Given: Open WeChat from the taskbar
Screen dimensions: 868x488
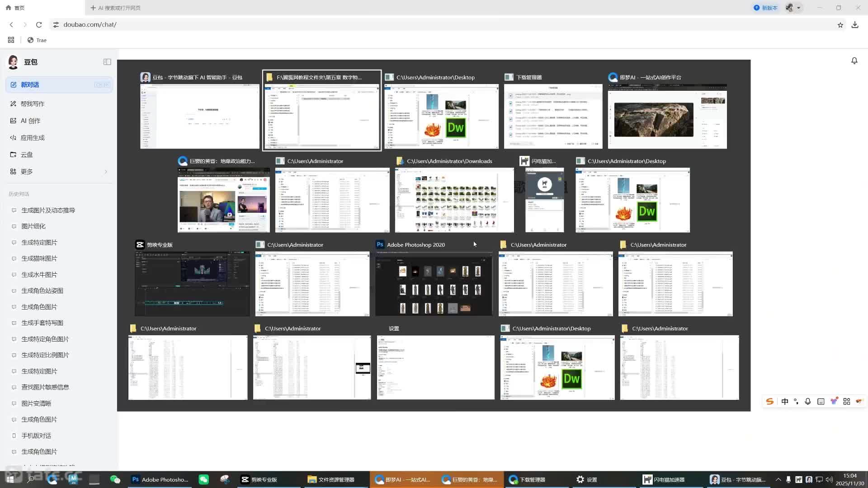Looking at the screenshot, I should click(204, 479).
